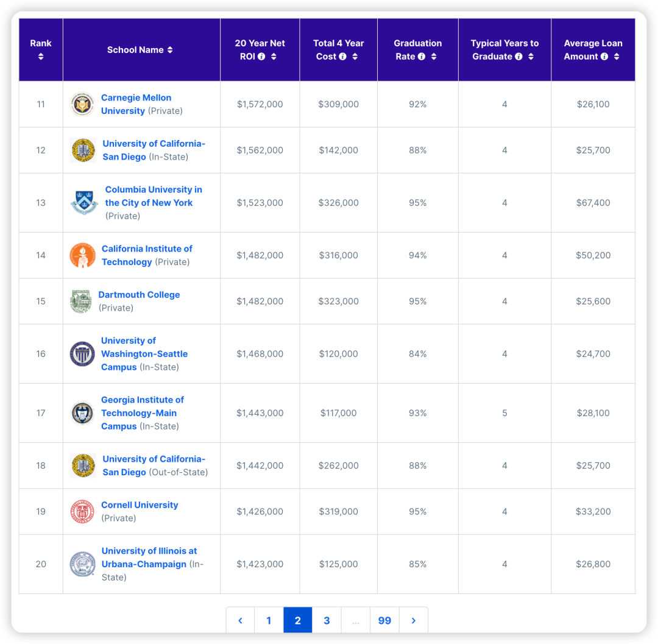
Task: Open University of California-San Diego In-State link
Action: click(x=154, y=150)
